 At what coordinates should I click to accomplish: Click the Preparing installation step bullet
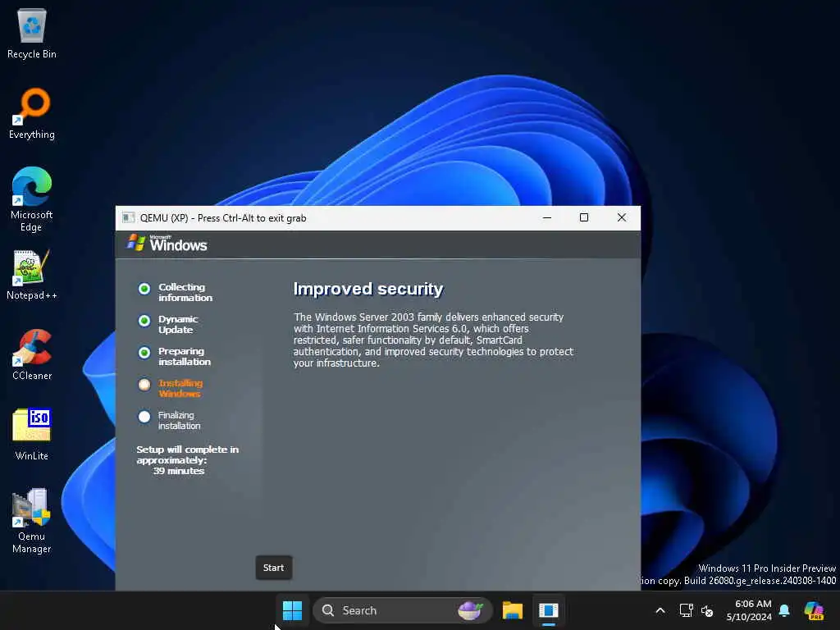point(144,353)
